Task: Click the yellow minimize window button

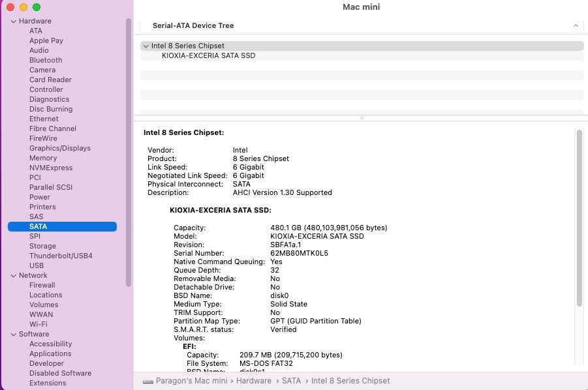Action: click(x=23, y=7)
